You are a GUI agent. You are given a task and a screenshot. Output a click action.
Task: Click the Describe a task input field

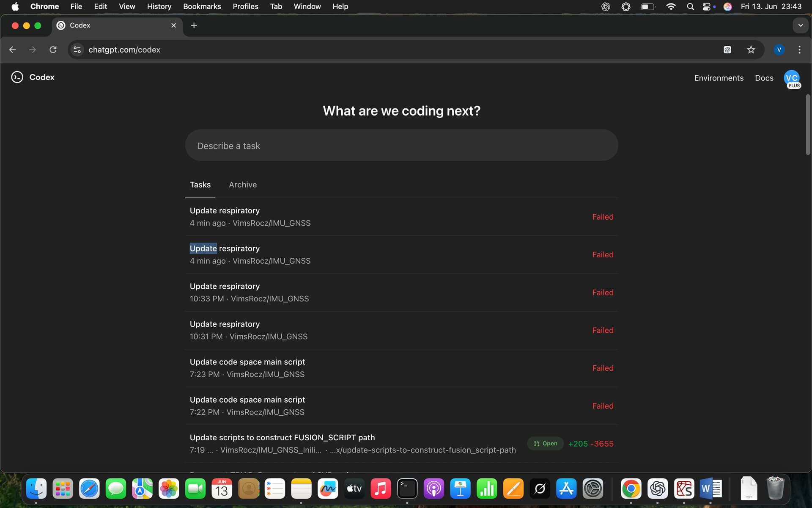click(x=401, y=145)
